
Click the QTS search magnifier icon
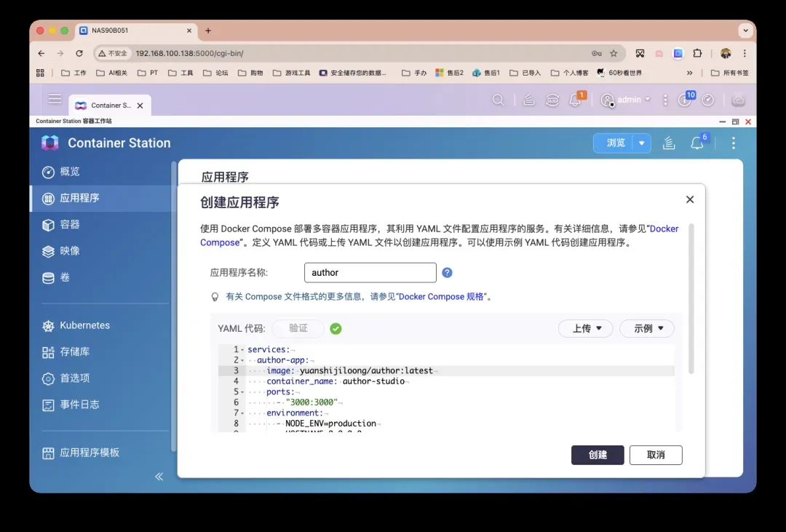click(498, 100)
